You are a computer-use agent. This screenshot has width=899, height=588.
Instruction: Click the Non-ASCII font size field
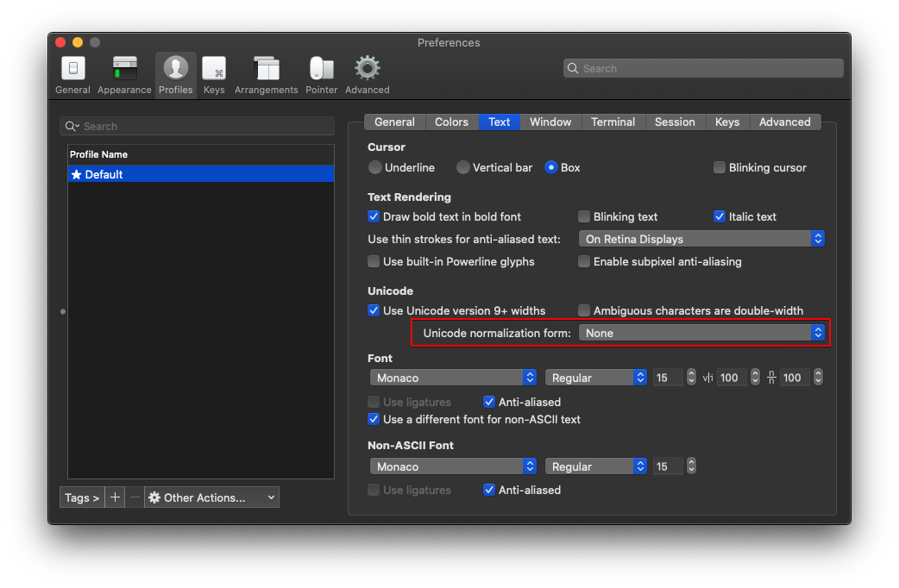click(x=668, y=466)
